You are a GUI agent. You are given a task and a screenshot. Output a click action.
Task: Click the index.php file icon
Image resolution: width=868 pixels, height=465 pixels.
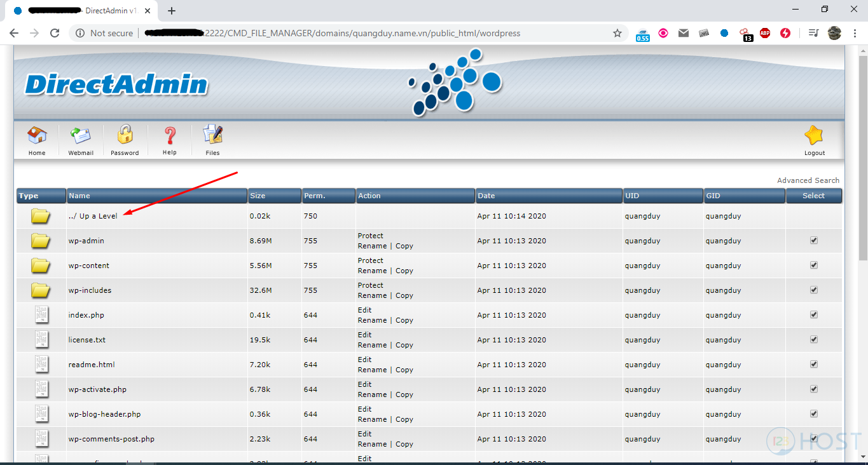pyautogui.click(x=41, y=315)
